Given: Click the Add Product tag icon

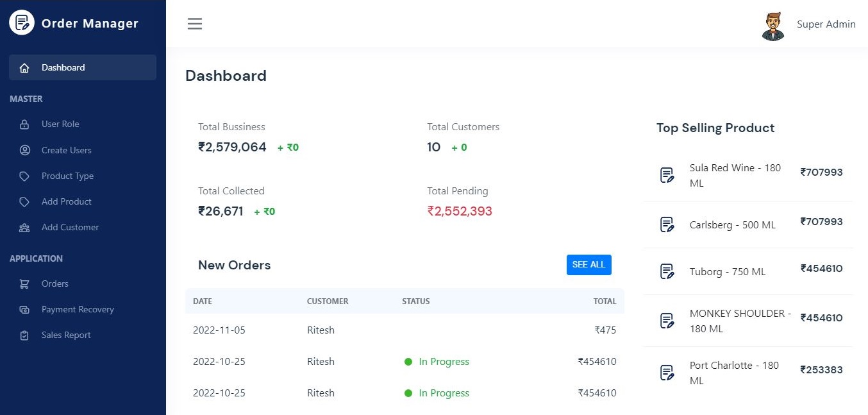Looking at the screenshot, I should click(x=24, y=201).
